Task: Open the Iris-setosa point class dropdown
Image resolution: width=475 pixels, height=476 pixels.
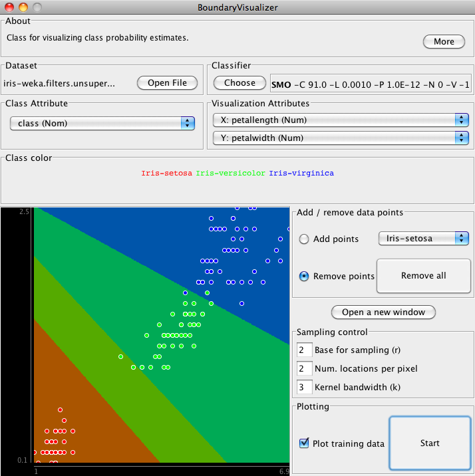Action: point(423,238)
